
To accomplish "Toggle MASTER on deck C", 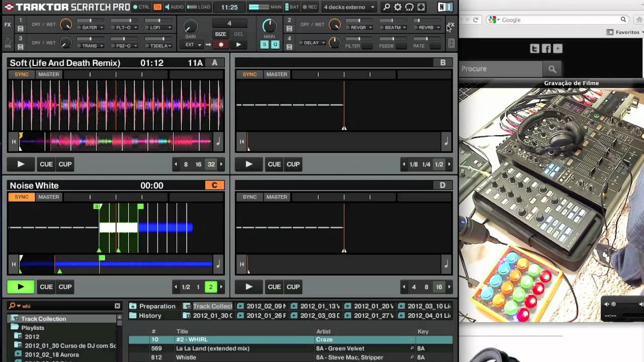I will click(49, 197).
